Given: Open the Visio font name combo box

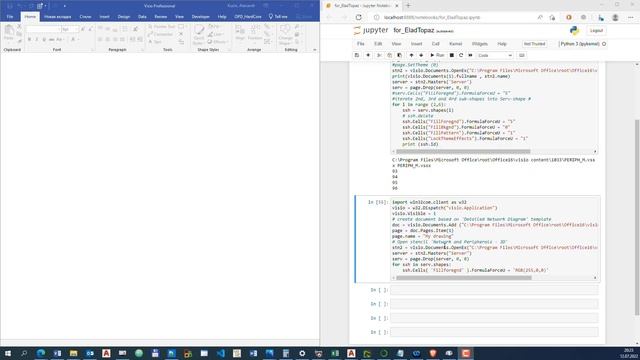Looking at the screenshot, I should point(43,30).
